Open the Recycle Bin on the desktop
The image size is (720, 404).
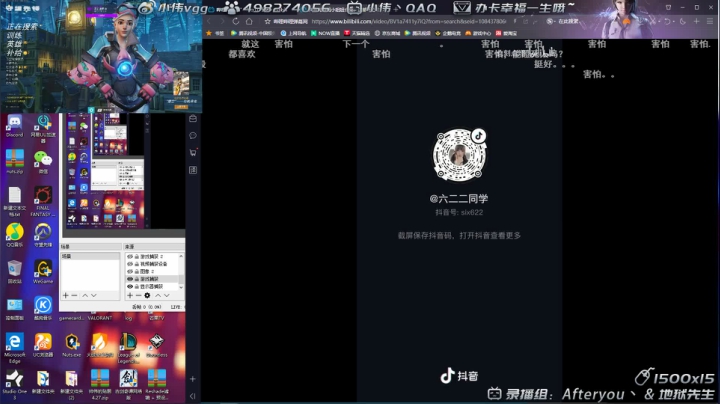[15, 272]
